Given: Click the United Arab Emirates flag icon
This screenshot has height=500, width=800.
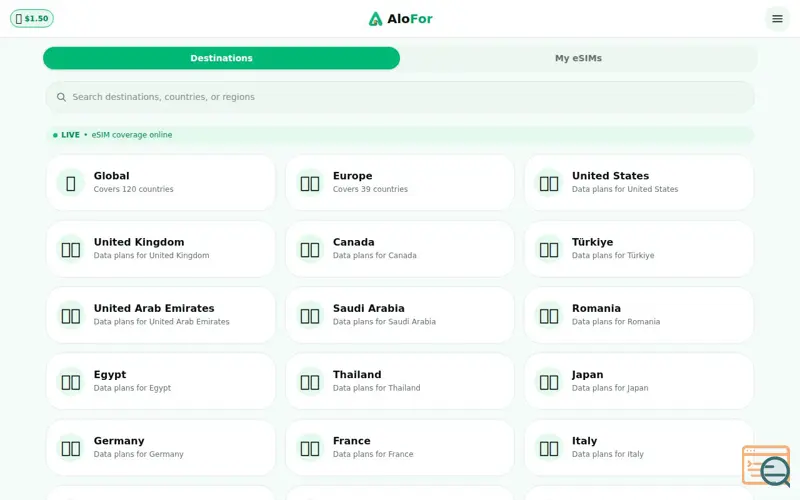Looking at the screenshot, I should pyautogui.click(x=71, y=315).
